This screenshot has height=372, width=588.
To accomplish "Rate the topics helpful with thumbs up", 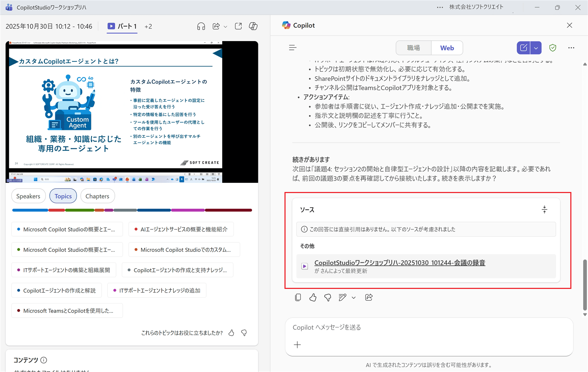I will (231, 332).
